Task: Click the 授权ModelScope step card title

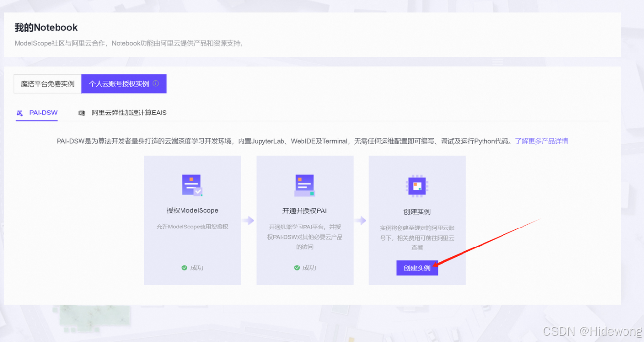Action: pos(192,211)
